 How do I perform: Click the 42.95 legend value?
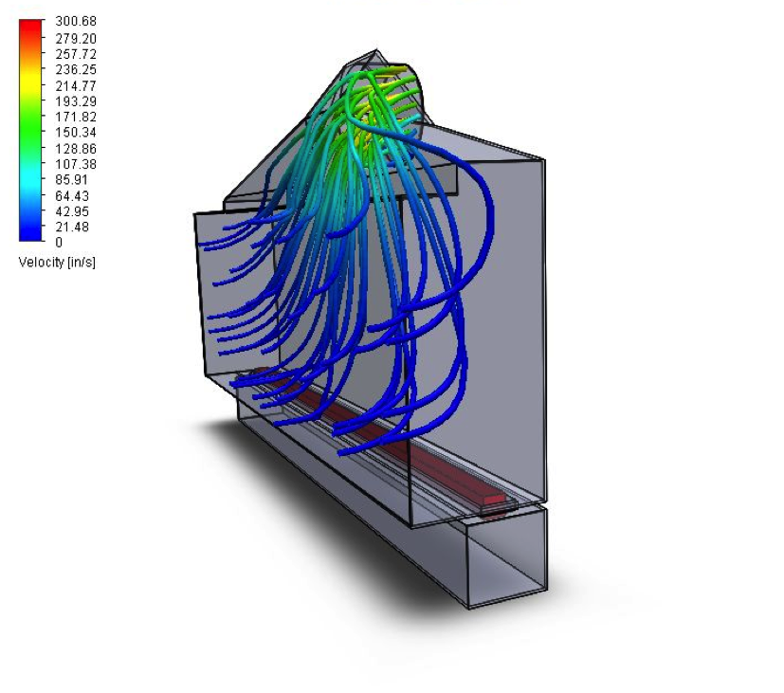tap(73, 210)
